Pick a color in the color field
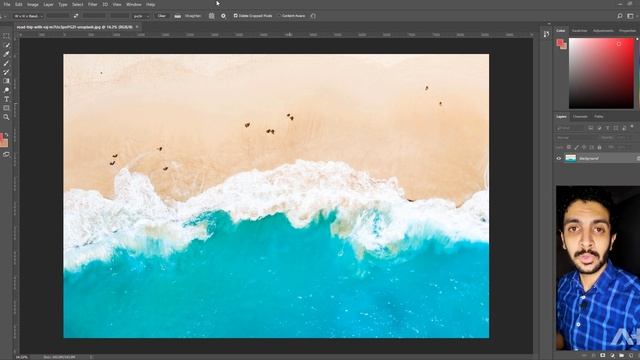The width and height of the screenshot is (640, 360). (x=601, y=73)
